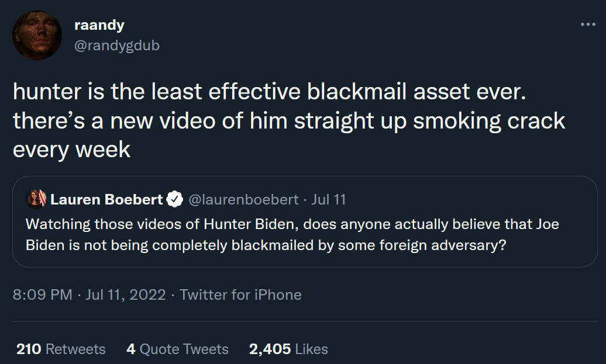
Task: Click Lauren Boebert's small avatar in quoted tweet
Action: pyautogui.click(x=36, y=199)
